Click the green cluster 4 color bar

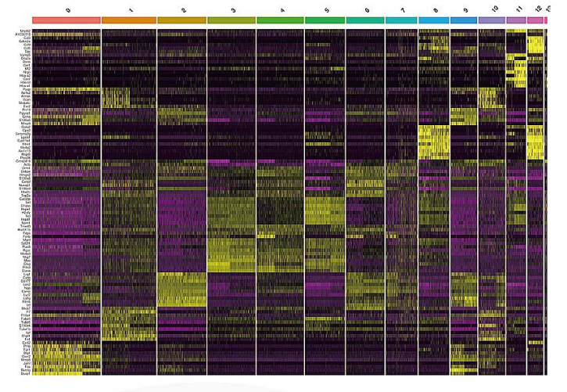280,20
